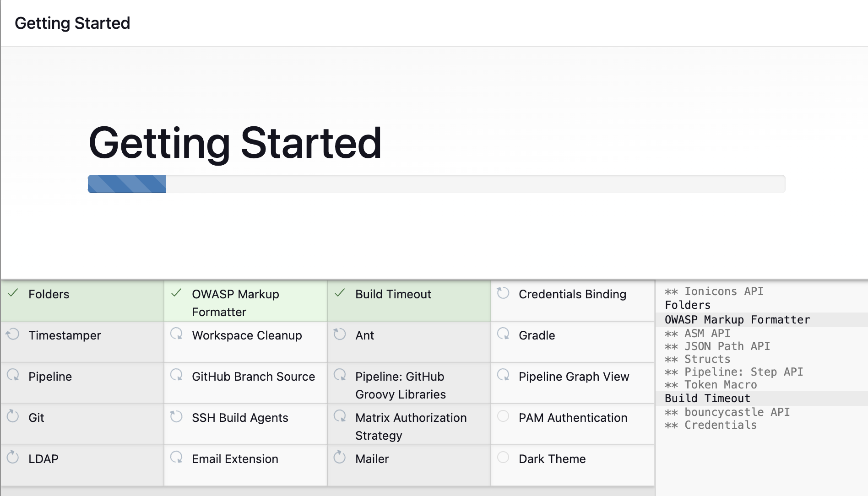This screenshot has width=868, height=496.
Task: Click the checkmark icon beside Folders
Action: coord(13,293)
